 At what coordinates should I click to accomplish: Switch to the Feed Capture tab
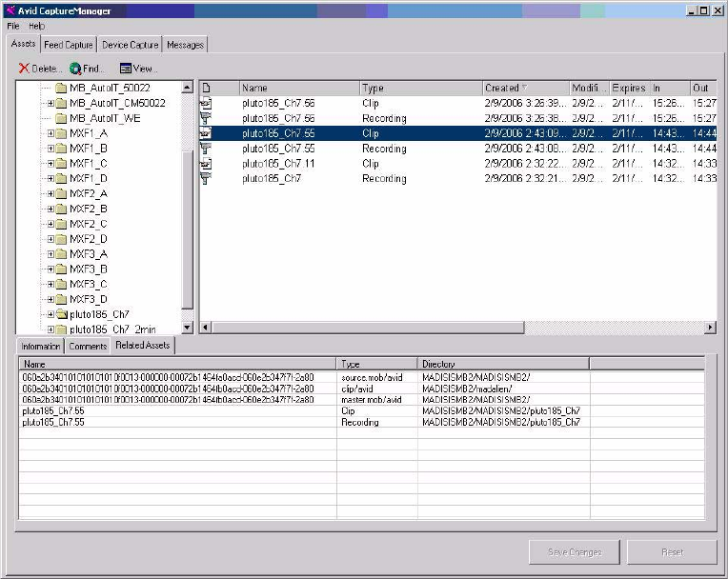69,45
